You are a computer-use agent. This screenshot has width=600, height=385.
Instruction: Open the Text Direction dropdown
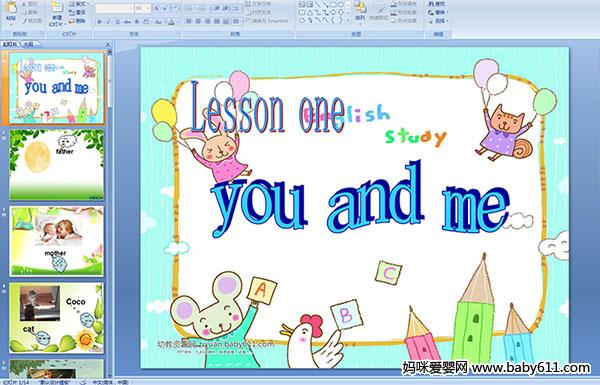point(261,4)
